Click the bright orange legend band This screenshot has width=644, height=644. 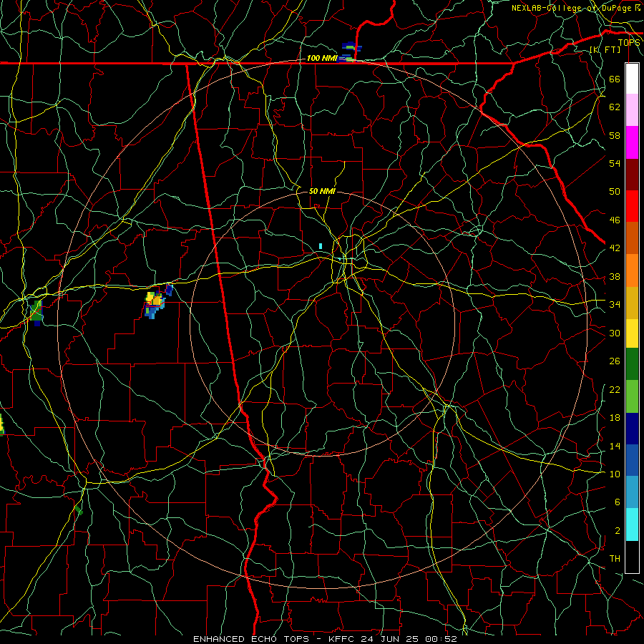632,270
